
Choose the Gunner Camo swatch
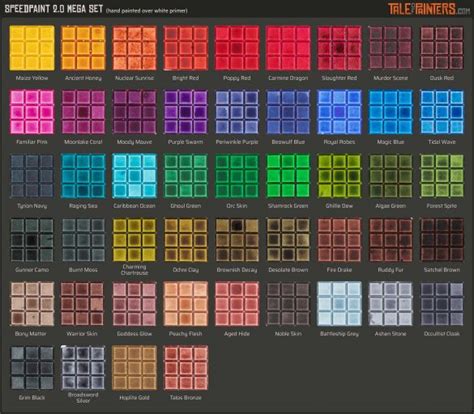32,240
